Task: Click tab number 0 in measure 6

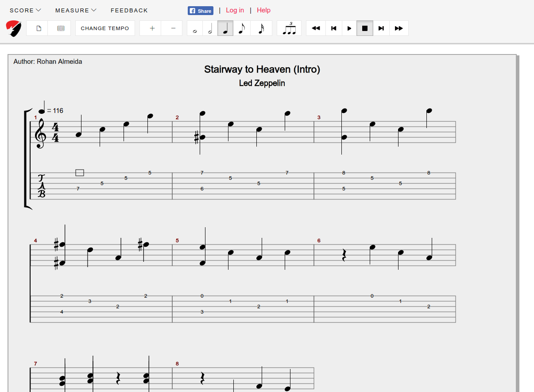Action: pos(372,296)
